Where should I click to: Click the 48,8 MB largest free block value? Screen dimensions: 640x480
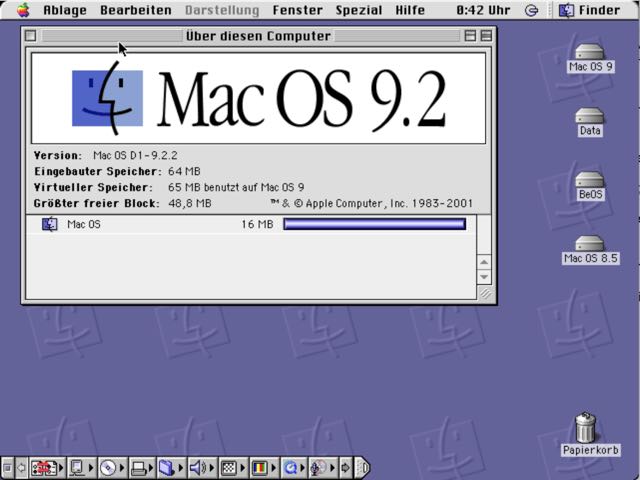click(x=190, y=203)
